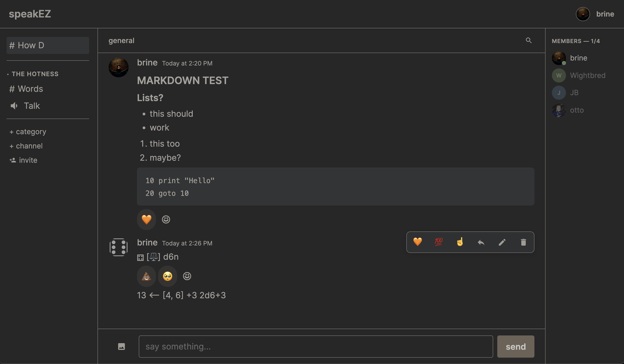Viewport: 624px width, 364px height.
Task: Edit message using the pencil icon
Action: point(502,242)
